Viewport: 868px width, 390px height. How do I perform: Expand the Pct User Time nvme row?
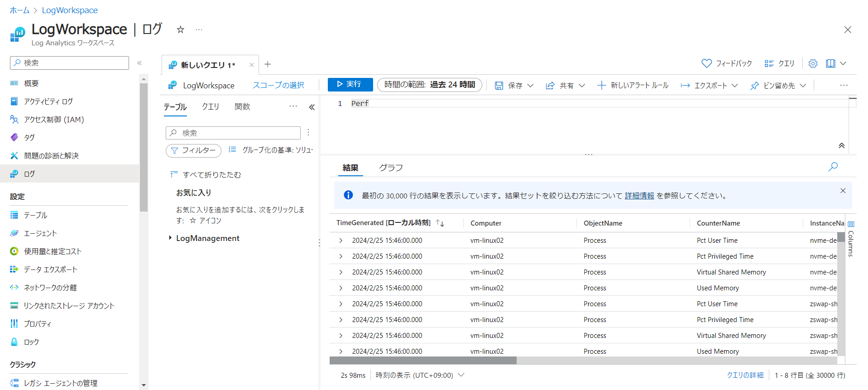pyautogui.click(x=341, y=241)
